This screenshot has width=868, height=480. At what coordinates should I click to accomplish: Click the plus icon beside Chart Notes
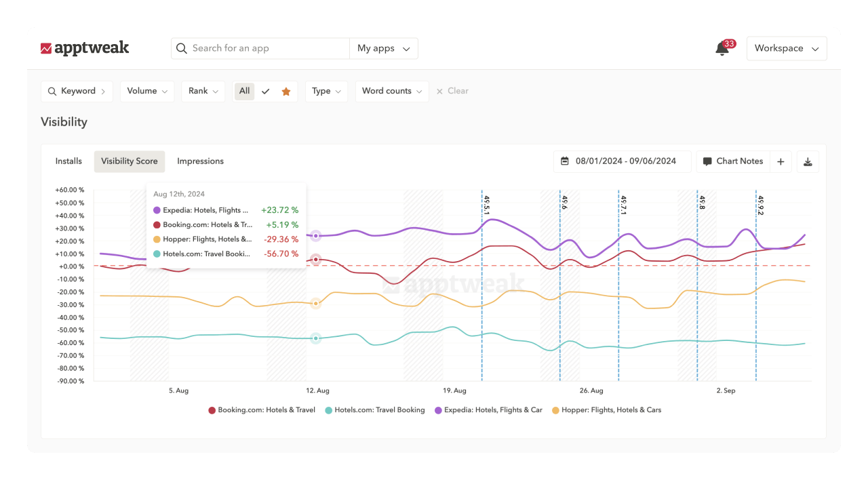point(781,161)
